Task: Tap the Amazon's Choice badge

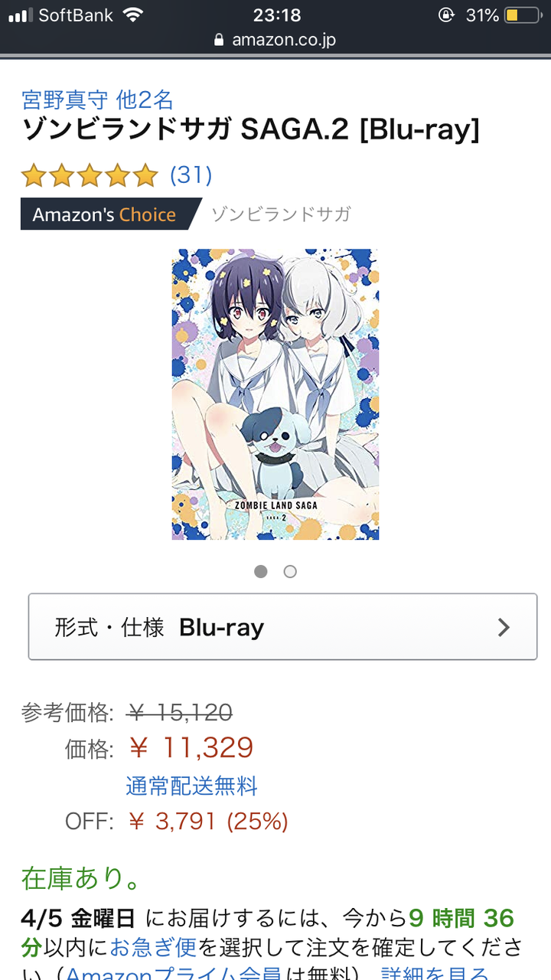Action: [110, 214]
